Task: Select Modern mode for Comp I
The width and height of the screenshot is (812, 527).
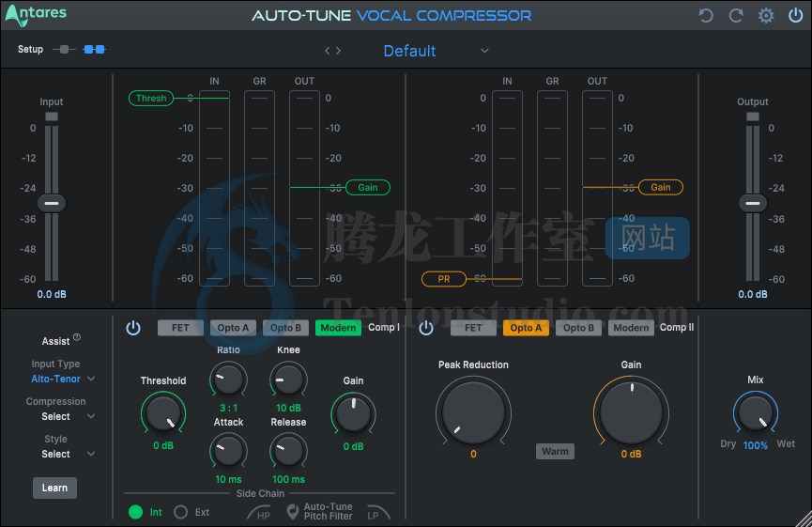Action: [338, 328]
